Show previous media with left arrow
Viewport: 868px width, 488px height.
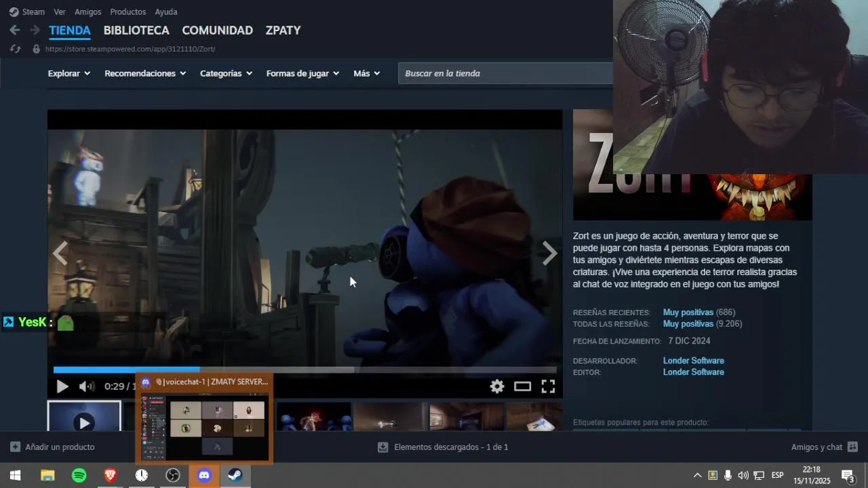(60, 253)
